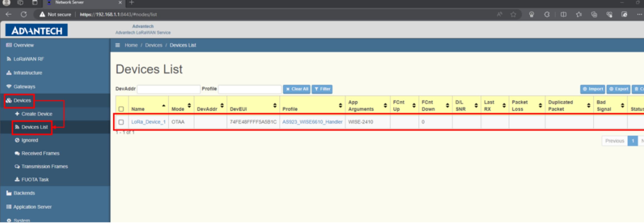The width and height of the screenshot is (644, 224).
Task: Sort by D/L SNR column arrows
Action: (x=476, y=106)
